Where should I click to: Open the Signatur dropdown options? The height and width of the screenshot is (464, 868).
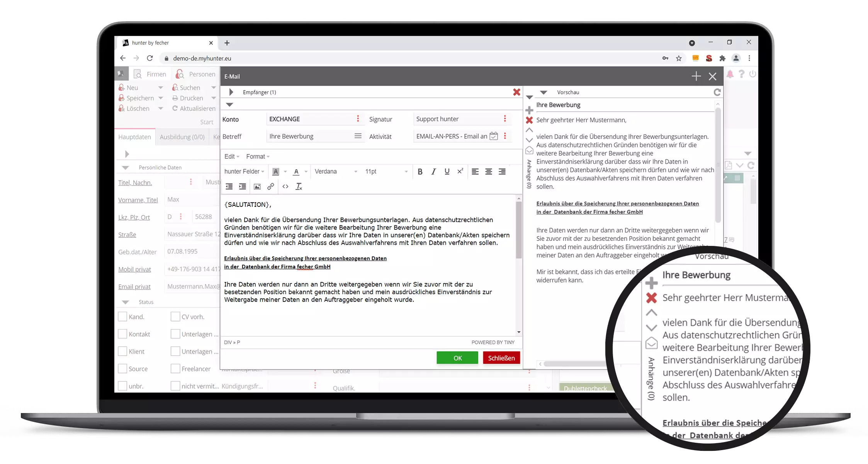click(x=505, y=119)
